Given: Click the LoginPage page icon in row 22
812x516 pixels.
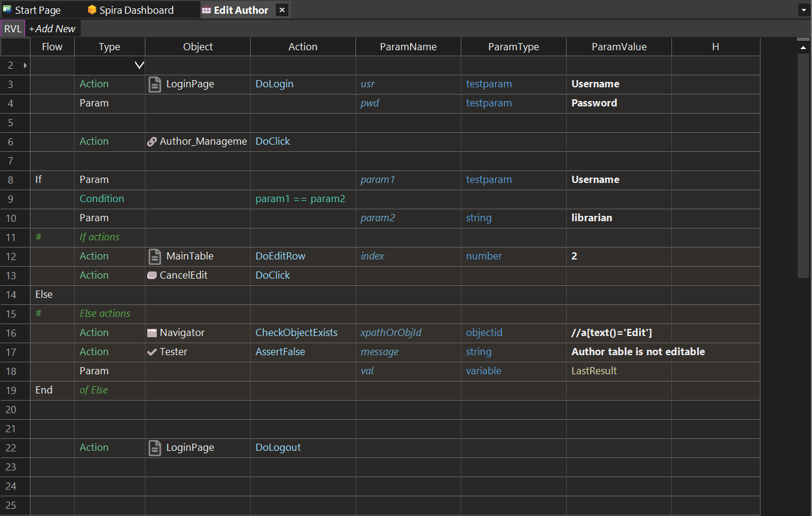Looking at the screenshot, I should pyautogui.click(x=154, y=448).
